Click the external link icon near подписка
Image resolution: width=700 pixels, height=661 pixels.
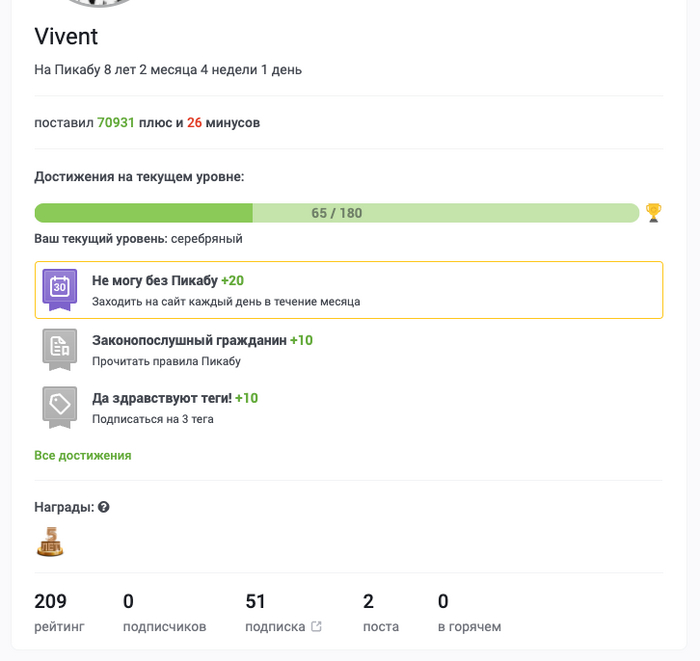pyautogui.click(x=317, y=627)
